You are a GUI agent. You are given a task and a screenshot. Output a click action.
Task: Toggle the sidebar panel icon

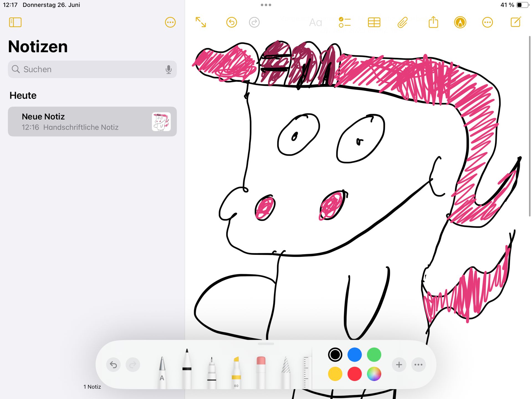point(15,22)
